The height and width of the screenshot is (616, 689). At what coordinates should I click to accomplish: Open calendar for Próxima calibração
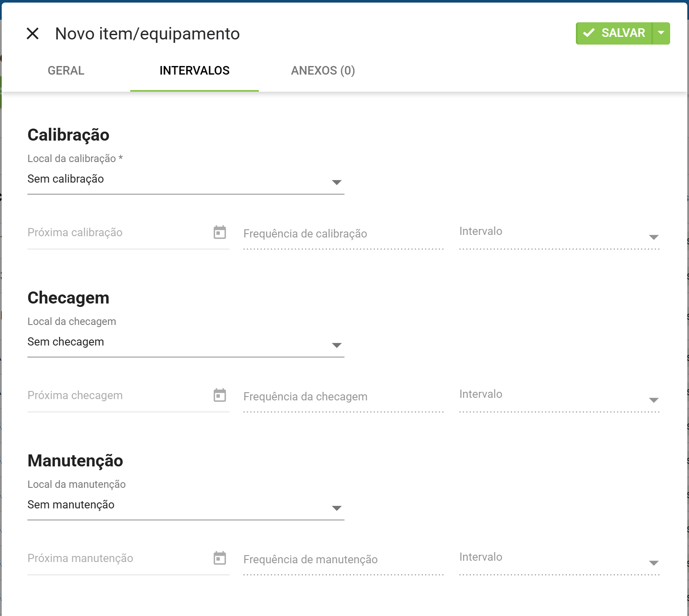pos(220,232)
